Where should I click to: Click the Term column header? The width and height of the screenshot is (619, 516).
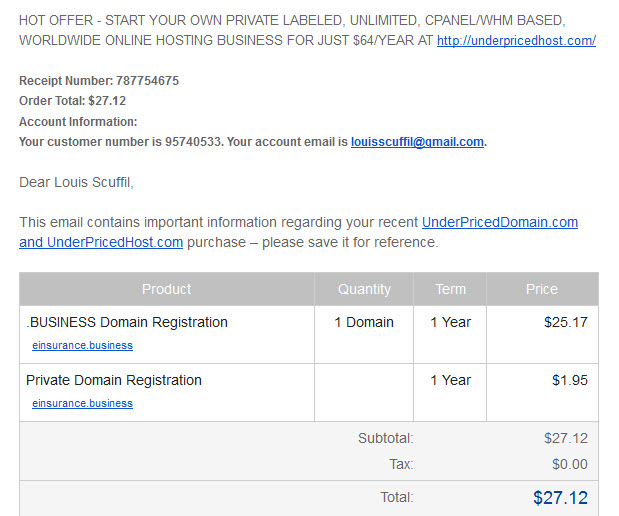[450, 289]
